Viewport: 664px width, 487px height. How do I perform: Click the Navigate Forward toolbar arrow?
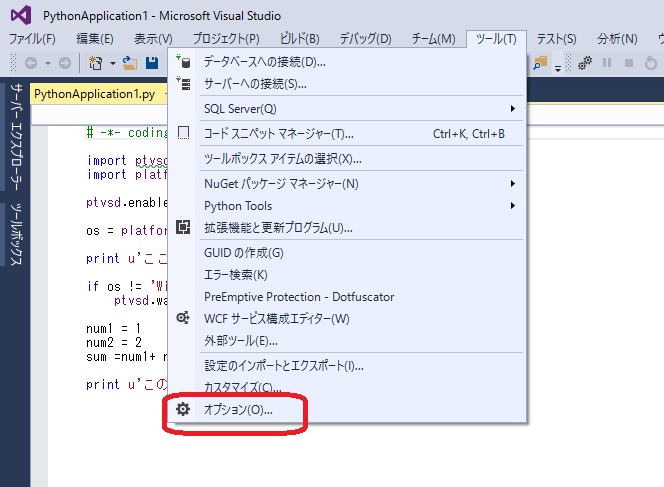(x=65, y=63)
